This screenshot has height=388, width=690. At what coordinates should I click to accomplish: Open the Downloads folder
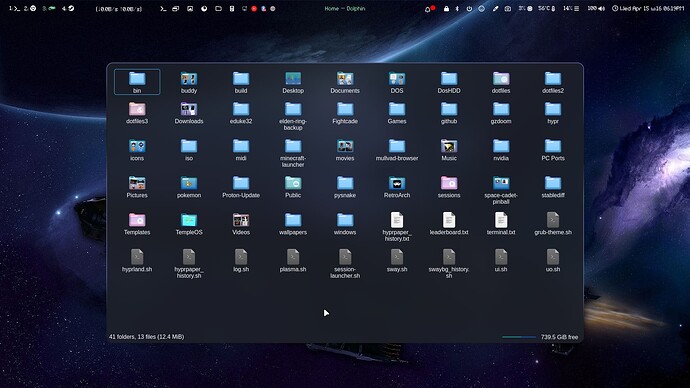pos(189,113)
